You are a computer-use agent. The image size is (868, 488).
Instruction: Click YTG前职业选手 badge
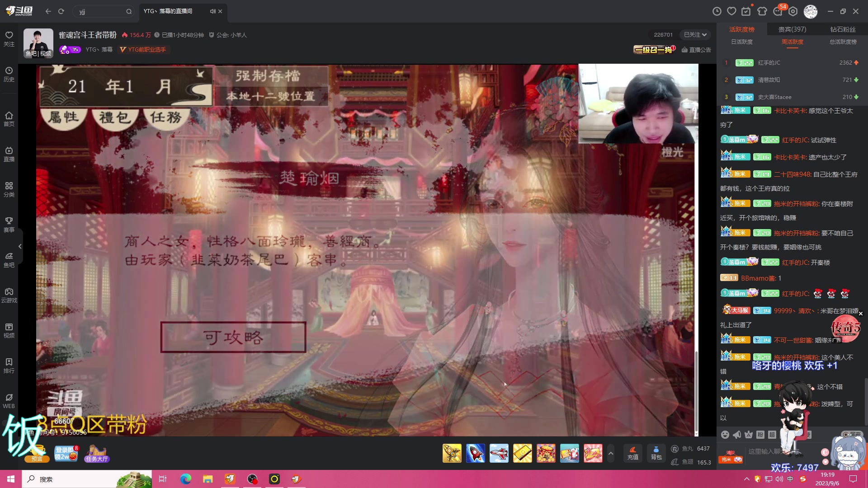(143, 50)
